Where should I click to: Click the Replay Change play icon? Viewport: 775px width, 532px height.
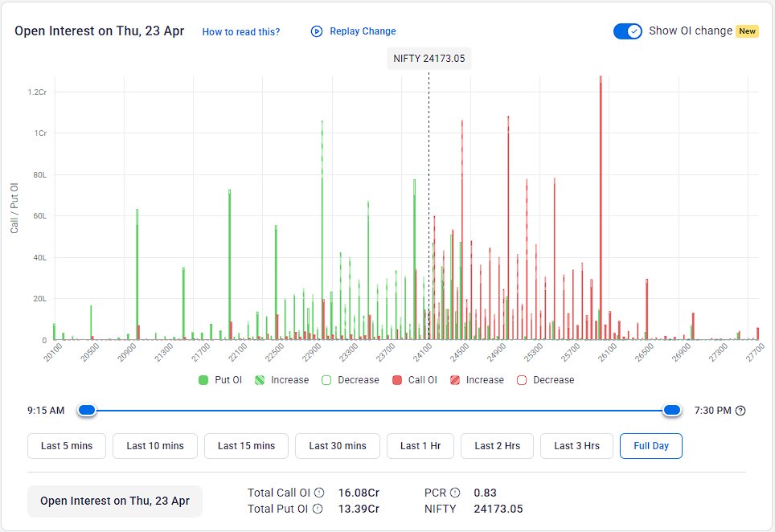[x=315, y=31]
